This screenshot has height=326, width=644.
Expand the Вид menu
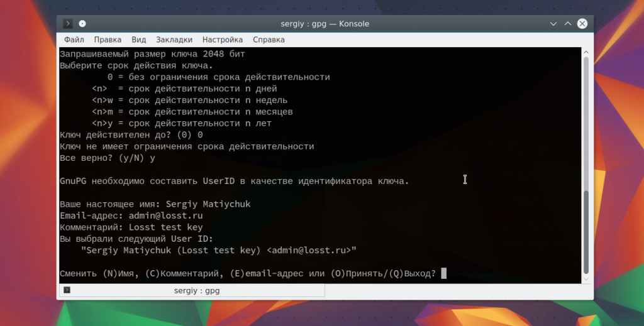tap(138, 40)
